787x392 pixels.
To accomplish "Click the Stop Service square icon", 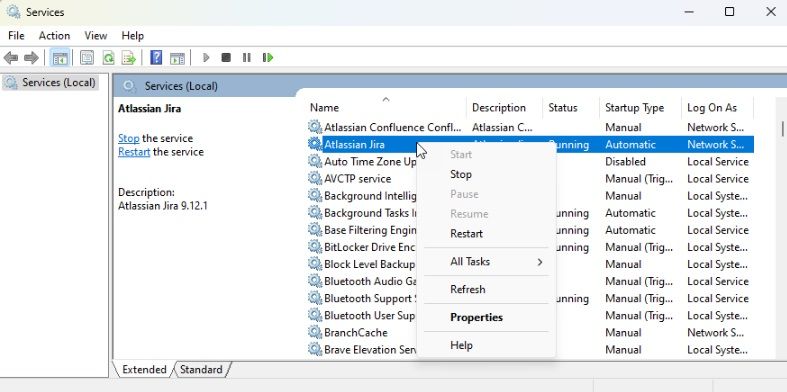I will coord(226,58).
